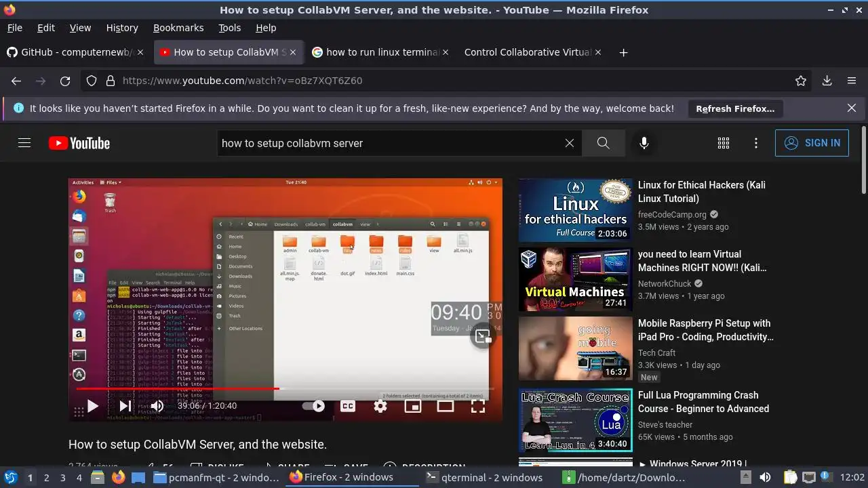Open the clipboard tray icon
This screenshot has height=488, width=868.
[x=791, y=477]
